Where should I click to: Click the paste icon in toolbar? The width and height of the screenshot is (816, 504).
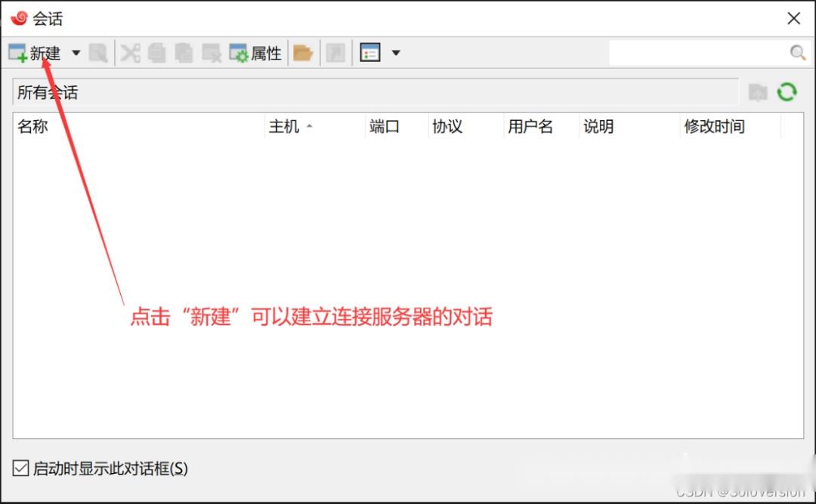coord(184,53)
